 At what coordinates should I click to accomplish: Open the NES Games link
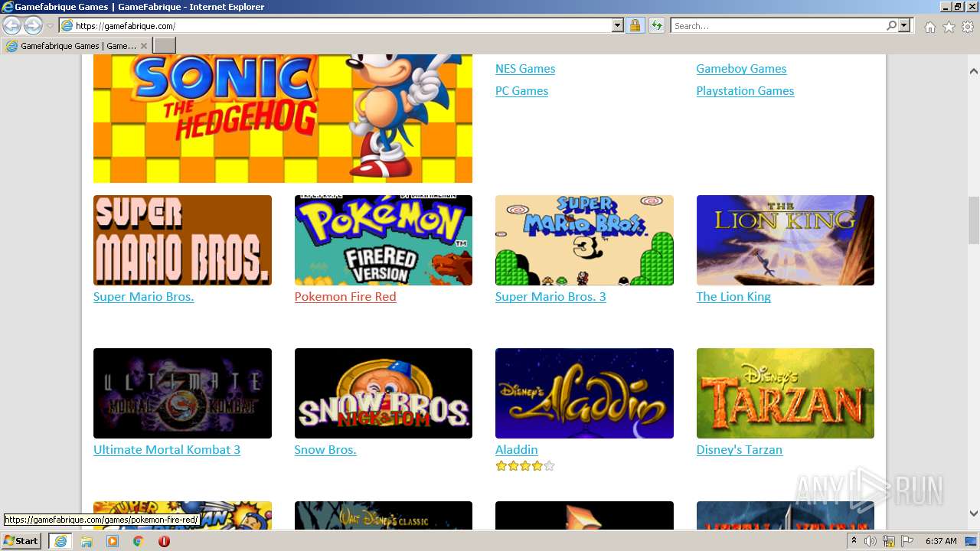point(525,69)
